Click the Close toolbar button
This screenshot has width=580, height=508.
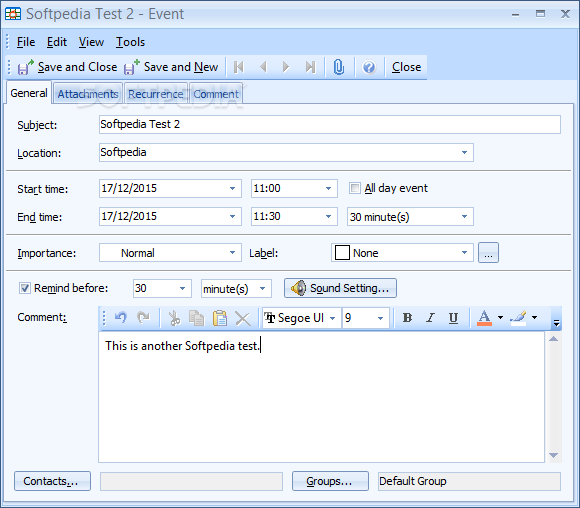(407, 67)
